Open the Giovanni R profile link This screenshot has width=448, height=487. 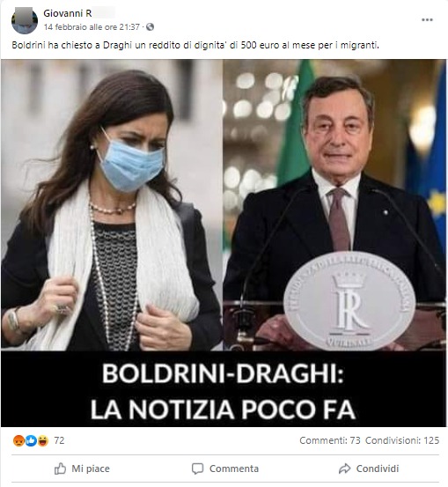coord(68,13)
